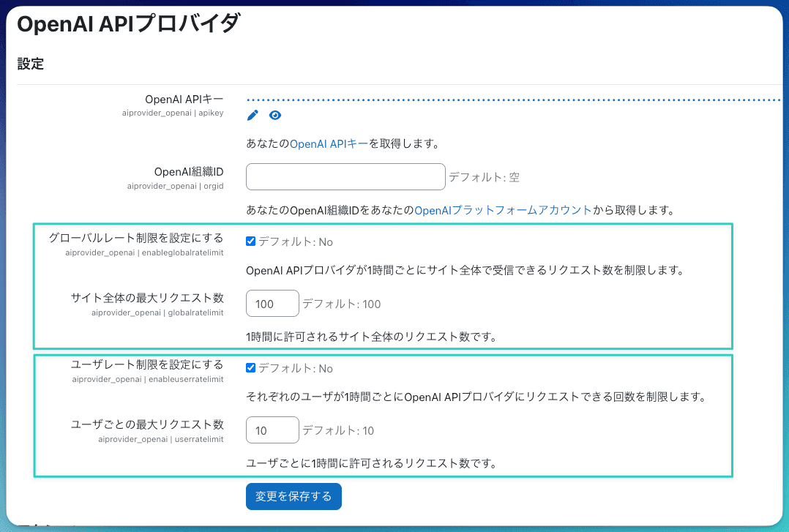Edit the OpenAI API key with pencil icon
This screenshot has width=789, height=532.
(253, 116)
